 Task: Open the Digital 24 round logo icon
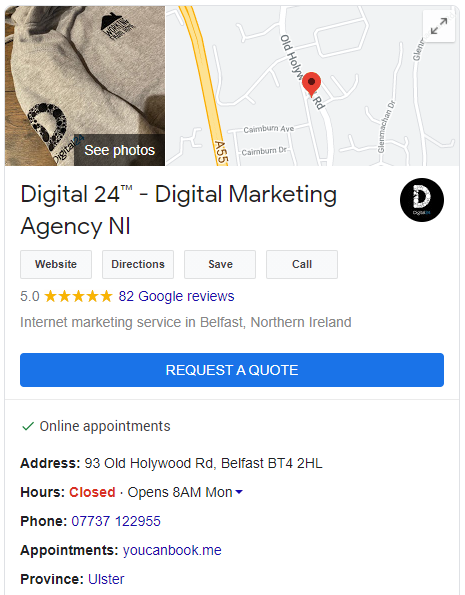(x=422, y=200)
